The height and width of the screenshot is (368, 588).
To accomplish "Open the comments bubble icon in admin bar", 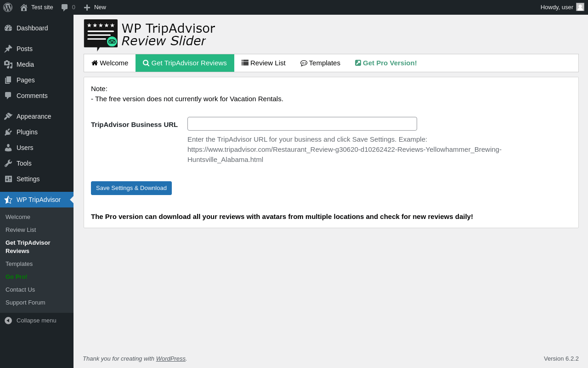I will (65, 7).
